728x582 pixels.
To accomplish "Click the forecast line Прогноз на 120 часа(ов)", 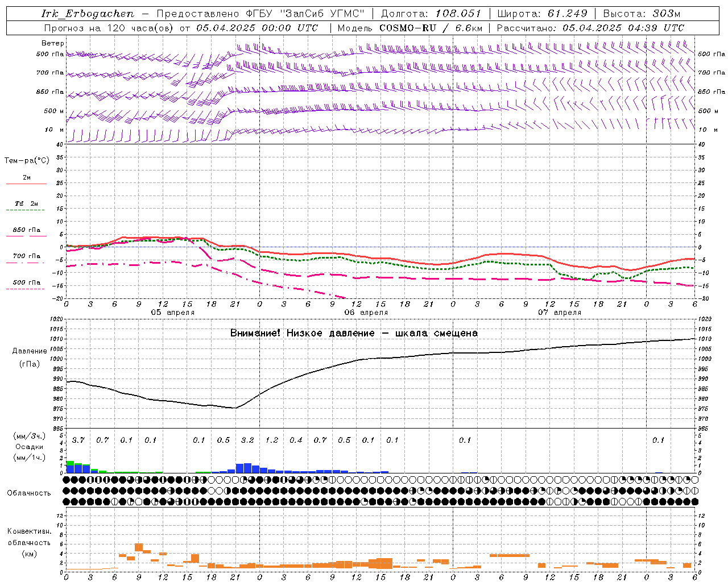I will (x=110, y=28).
